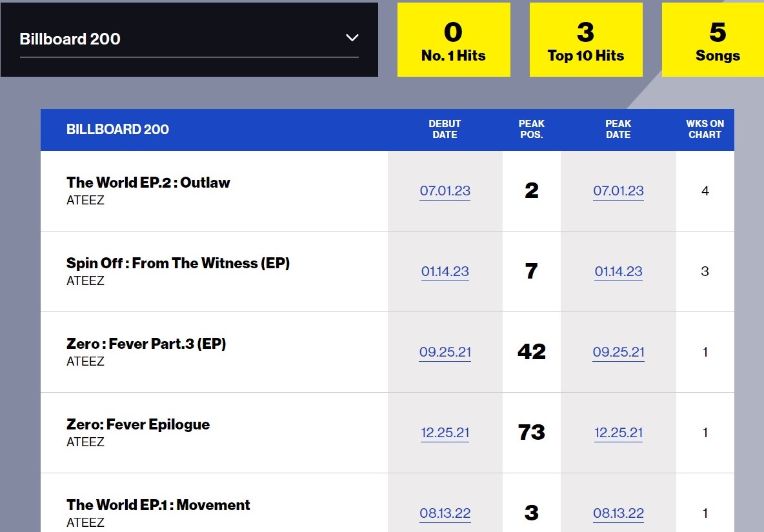This screenshot has width=764, height=532.
Task: Select The World EP.2 : Outlaw title
Action: point(148,182)
